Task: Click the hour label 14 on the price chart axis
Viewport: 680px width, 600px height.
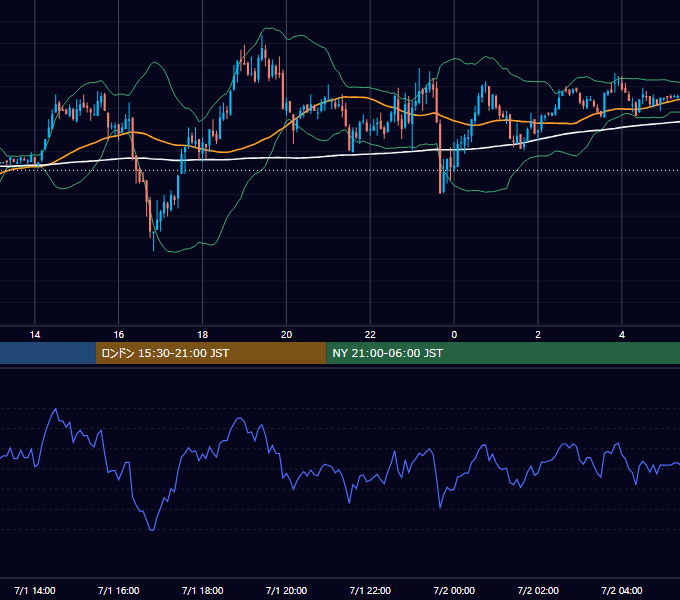Action: [x=35, y=335]
